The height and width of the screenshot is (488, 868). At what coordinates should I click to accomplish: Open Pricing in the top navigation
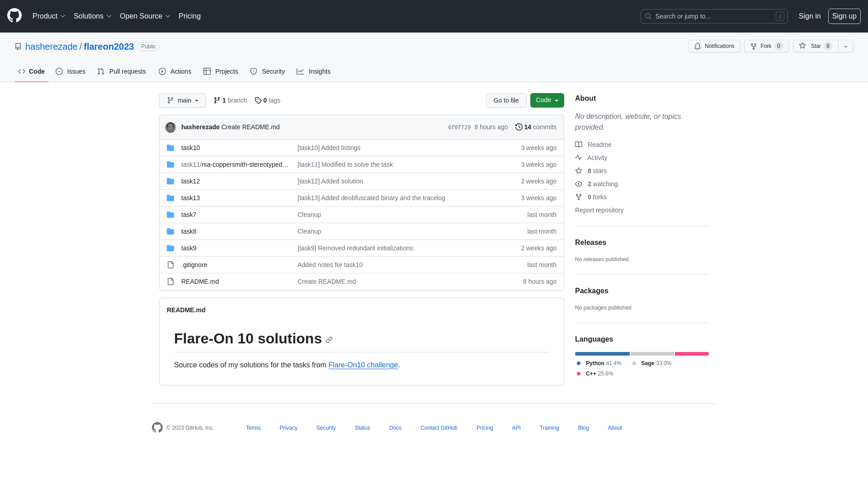click(x=189, y=16)
